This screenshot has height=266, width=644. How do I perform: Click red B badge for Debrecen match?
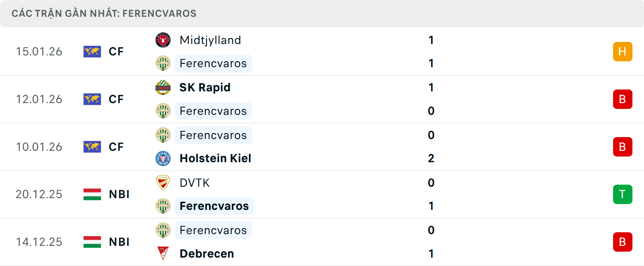click(x=623, y=242)
